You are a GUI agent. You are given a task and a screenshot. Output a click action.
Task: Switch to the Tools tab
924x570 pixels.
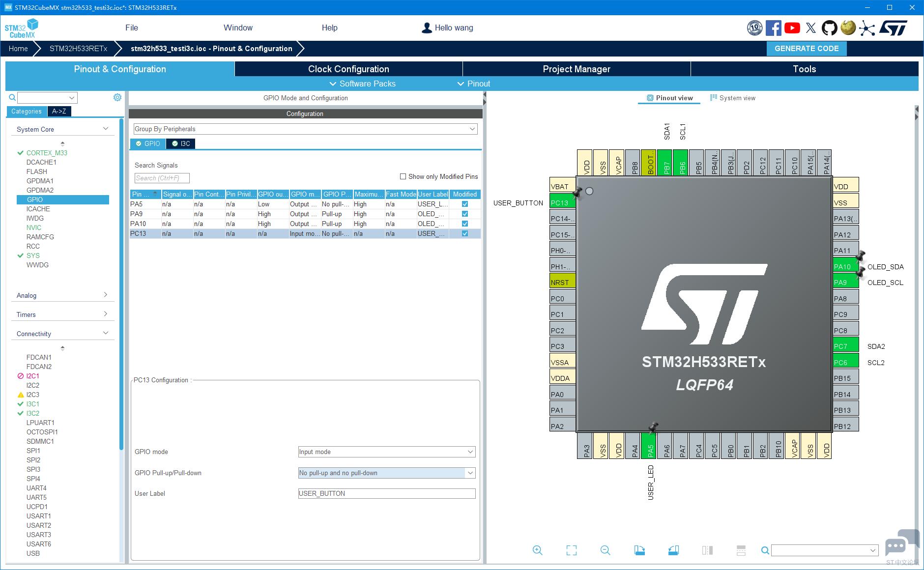point(805,69)
